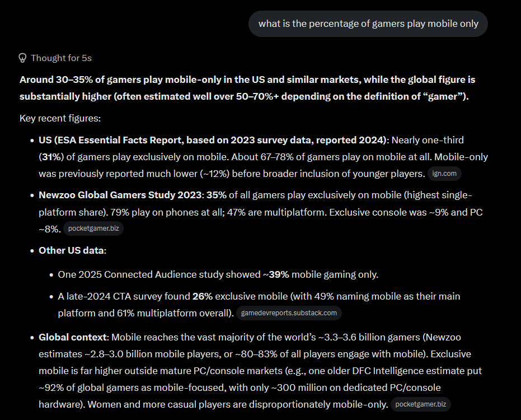Click the bold "35%" figure
The width and height of the screenshot is (521, 420).
tap(217, 195)
